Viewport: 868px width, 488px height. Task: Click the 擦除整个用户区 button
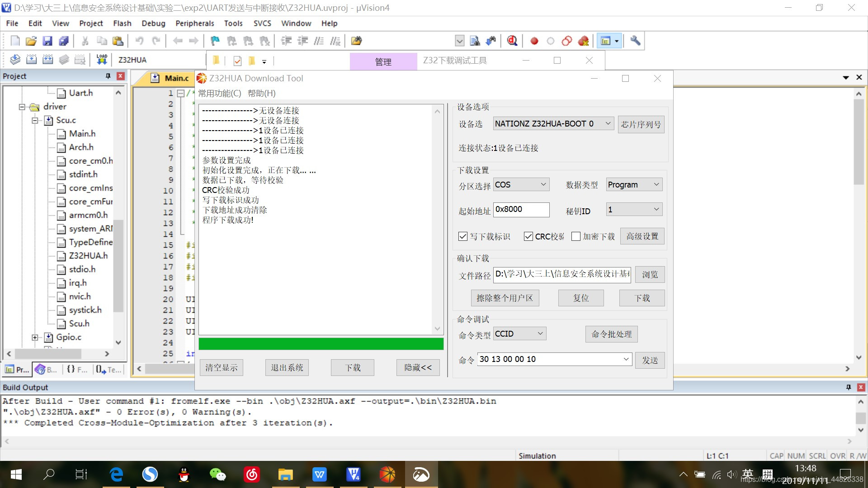(x=505, y=298)
